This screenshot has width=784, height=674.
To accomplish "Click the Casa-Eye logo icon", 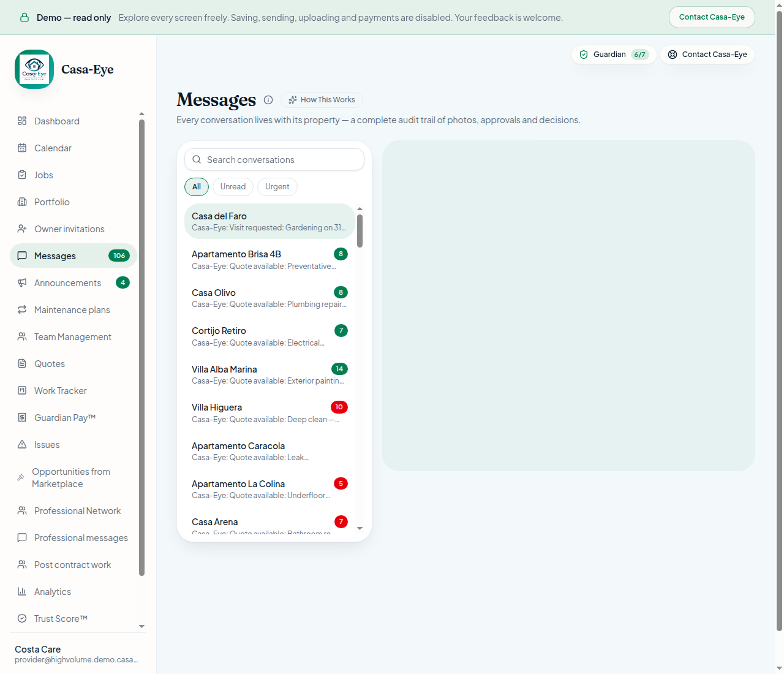I will [34, 69].
